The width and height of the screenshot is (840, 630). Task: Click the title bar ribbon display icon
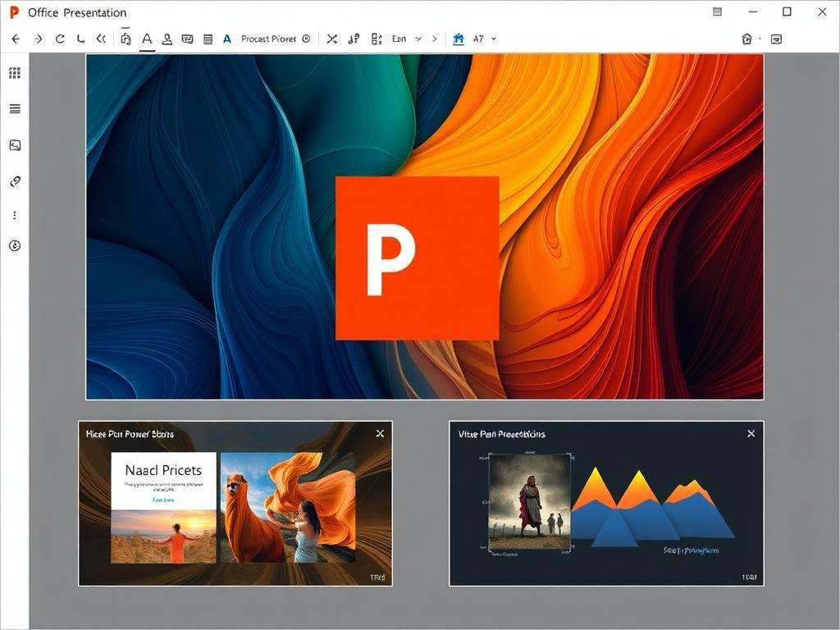(717, 11)
